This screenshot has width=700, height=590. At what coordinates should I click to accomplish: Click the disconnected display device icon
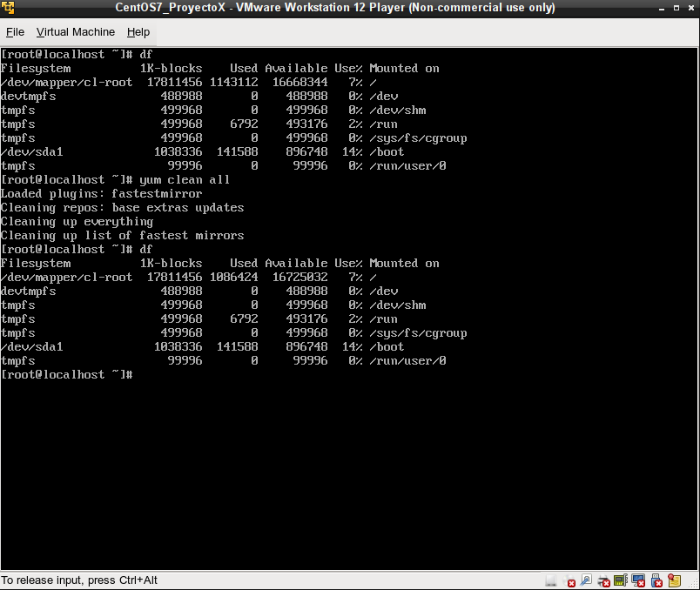tap(638, 580)
